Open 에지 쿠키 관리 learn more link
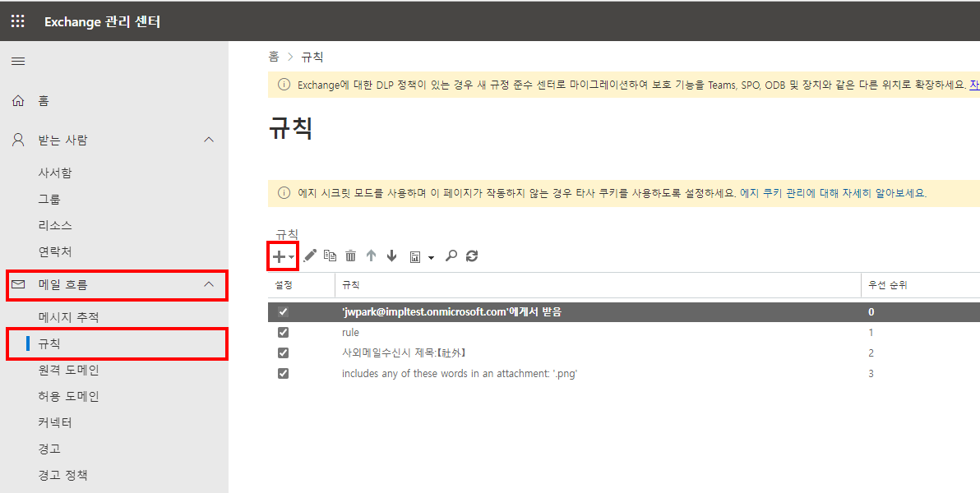The height and width of the screenshot is (493, 980). tap(833, 193)
